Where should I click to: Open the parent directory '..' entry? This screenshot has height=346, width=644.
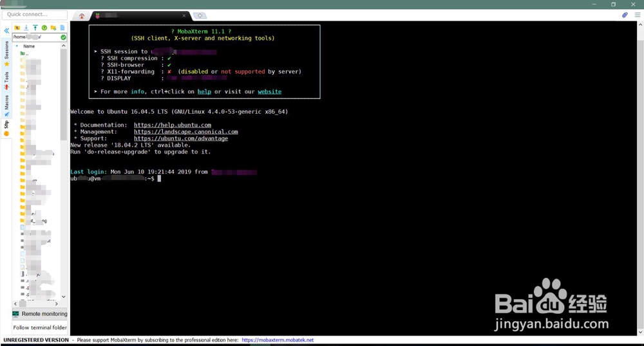pos(24,54)
